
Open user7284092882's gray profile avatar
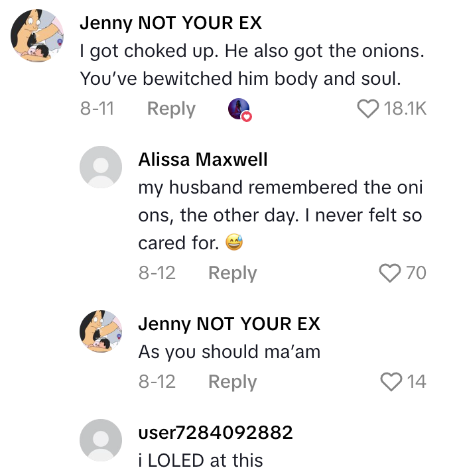(x=101, y=441)
